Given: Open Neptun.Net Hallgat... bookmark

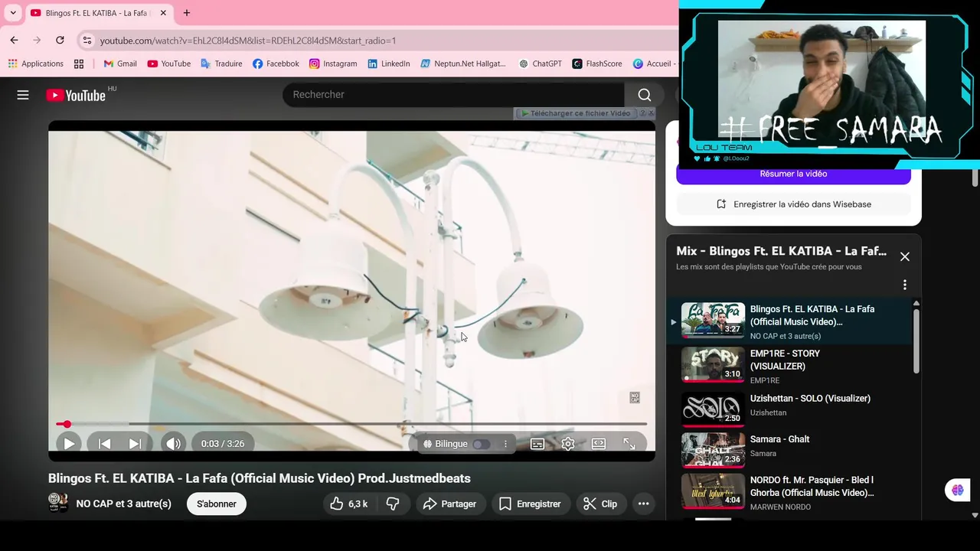Looking at the screenshot, I should tap(463, 64).
